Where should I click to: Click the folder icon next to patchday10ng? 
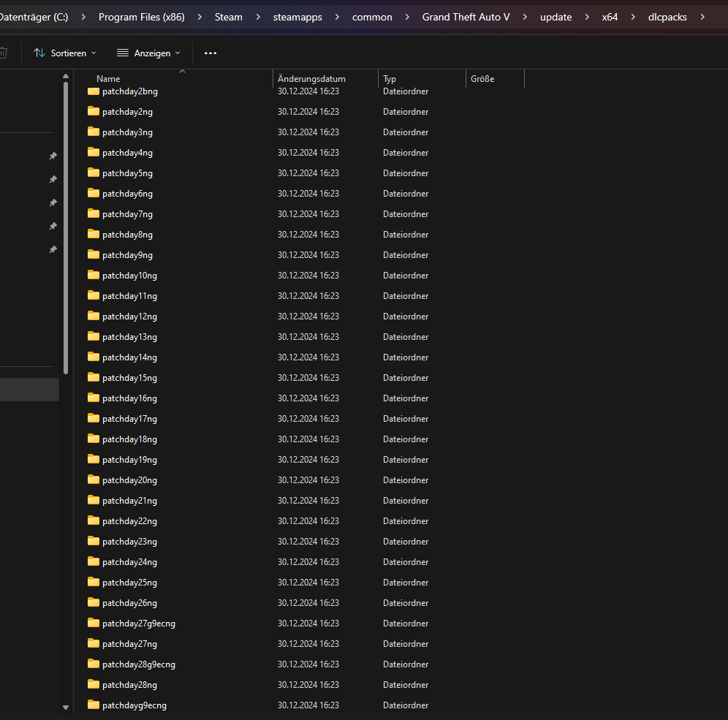tap(93, 275)
